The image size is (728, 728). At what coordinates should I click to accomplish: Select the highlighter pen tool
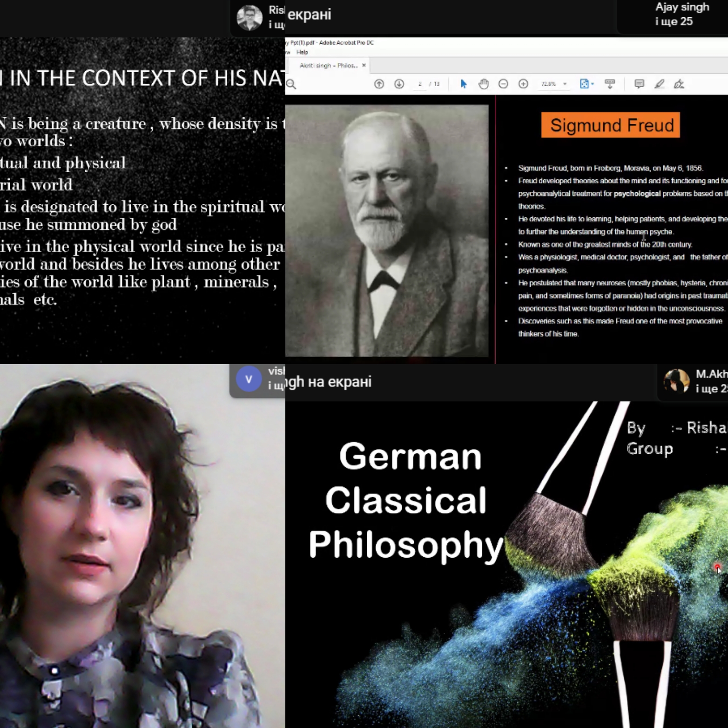(659, 84)
